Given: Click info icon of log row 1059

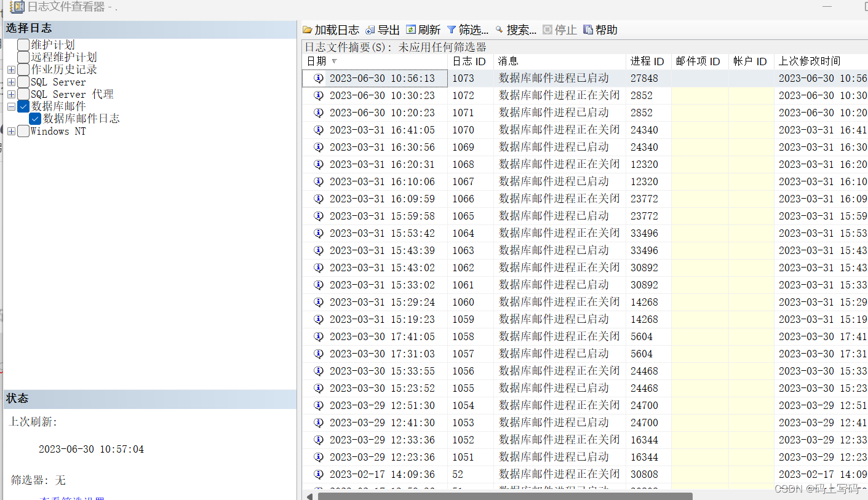Looking at the screenshot, I should pos(319,319).
